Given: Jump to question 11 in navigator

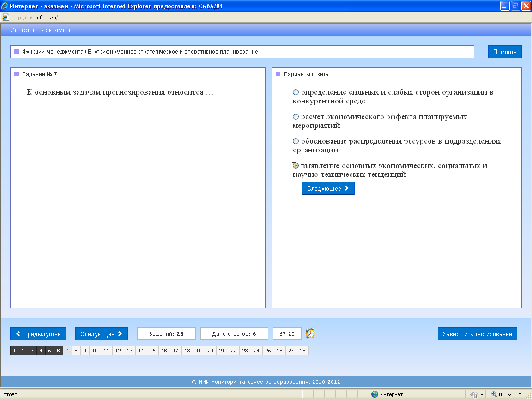Looking at the screenshot, I should 106,351.
